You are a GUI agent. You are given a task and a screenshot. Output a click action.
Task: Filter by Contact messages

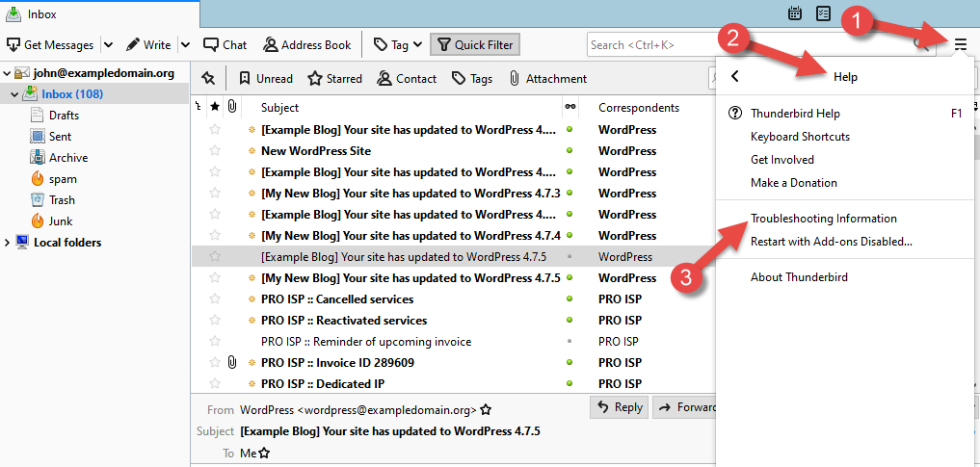(407, 79)
